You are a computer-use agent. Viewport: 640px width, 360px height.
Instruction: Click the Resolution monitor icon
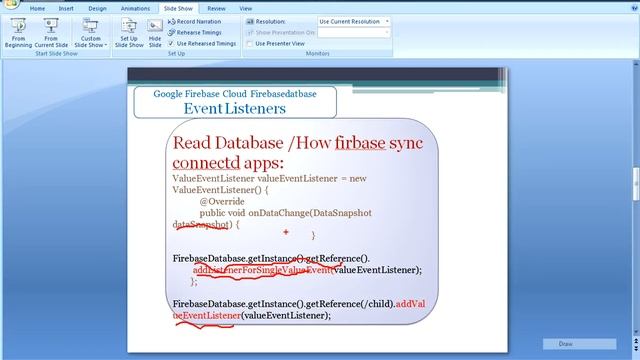tap(250, 22)
